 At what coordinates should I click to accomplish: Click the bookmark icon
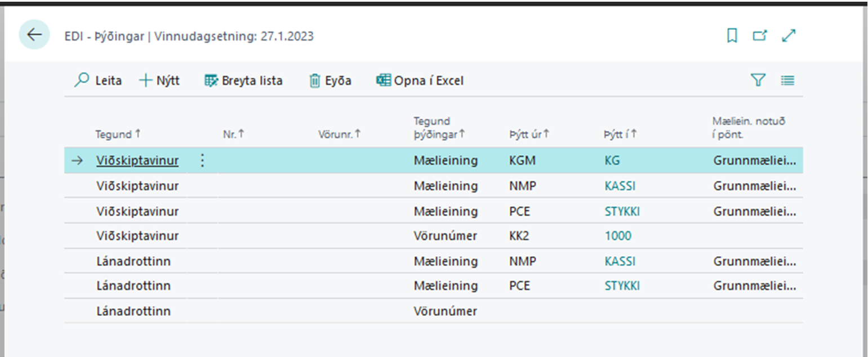(x=732, y=35)
